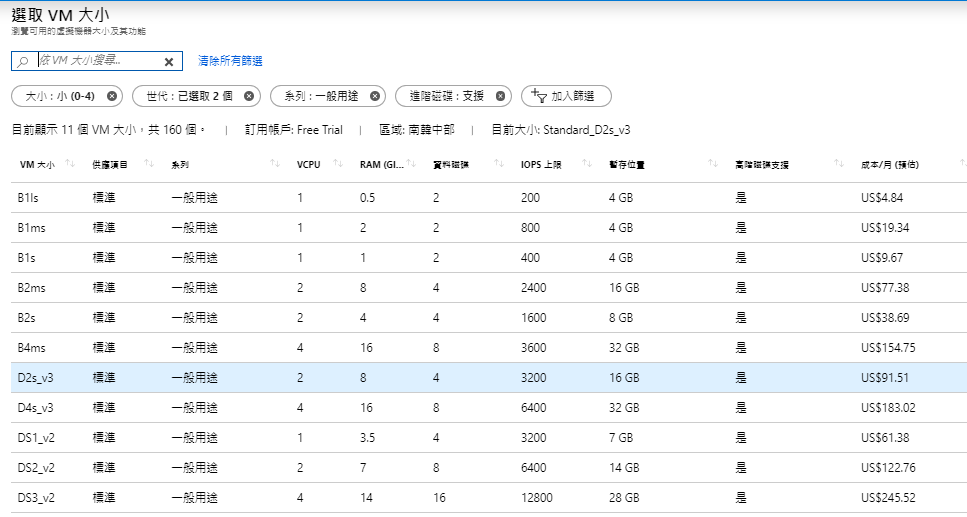Image resolution: width=967 pixels, height=517 pixels.
Task: Click the US$77.38 cost cell
Action: click(x=885, y=287)
